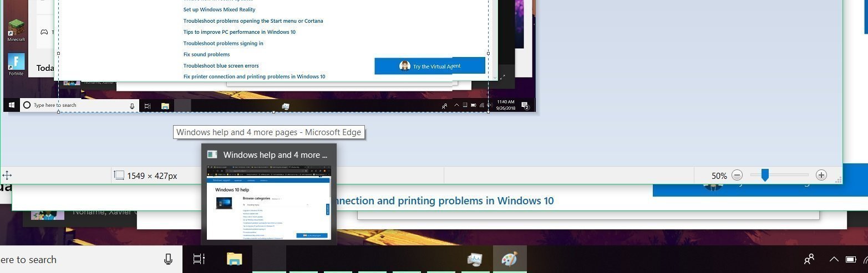Viewport: 868px width, 273px height.
Task: Click 'Troubleshoot problems signing in' in canvas
Action: coord(224,43)
